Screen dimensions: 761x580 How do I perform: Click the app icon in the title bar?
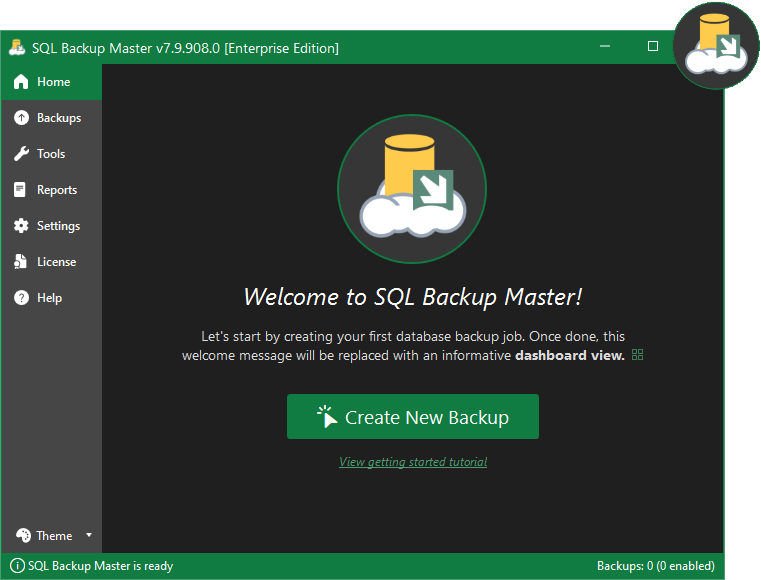point(17,48)
